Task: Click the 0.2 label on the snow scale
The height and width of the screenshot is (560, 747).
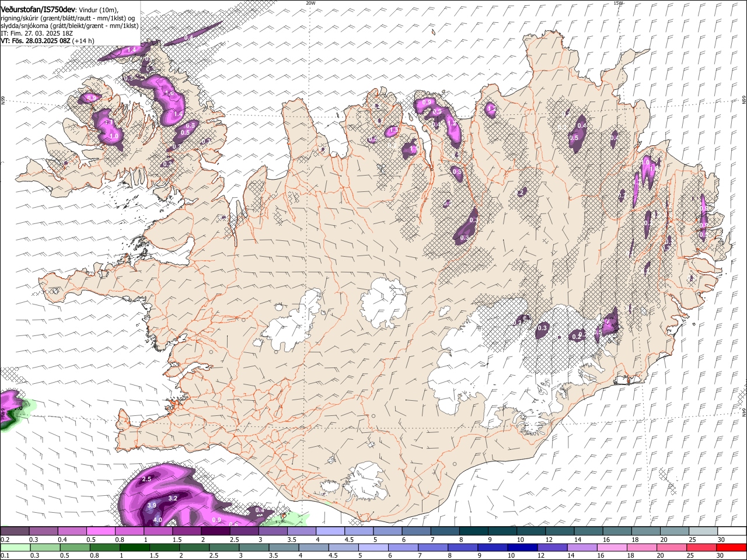Action: 4,540
